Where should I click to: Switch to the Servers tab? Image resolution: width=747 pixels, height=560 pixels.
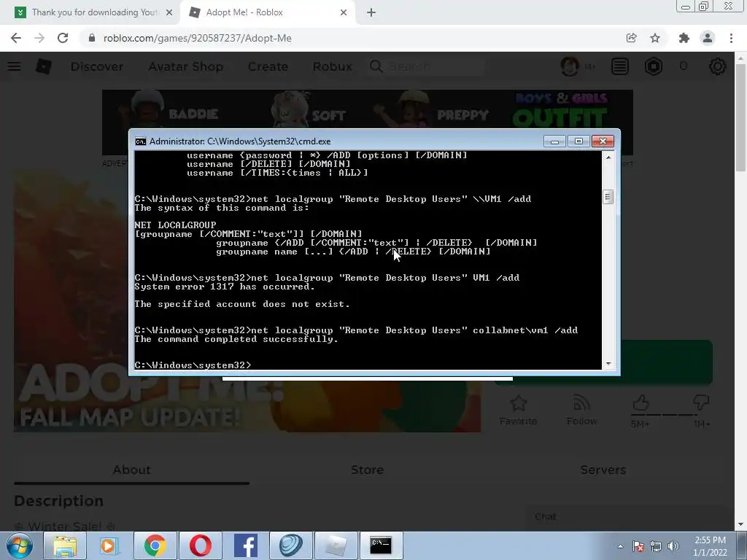click(x=603, y=470)
